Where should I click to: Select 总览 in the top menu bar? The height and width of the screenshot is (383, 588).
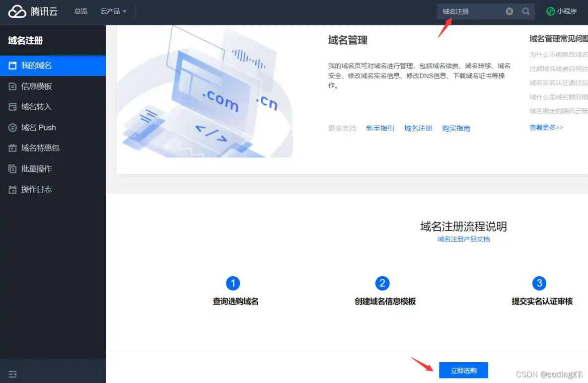point(80,11)
